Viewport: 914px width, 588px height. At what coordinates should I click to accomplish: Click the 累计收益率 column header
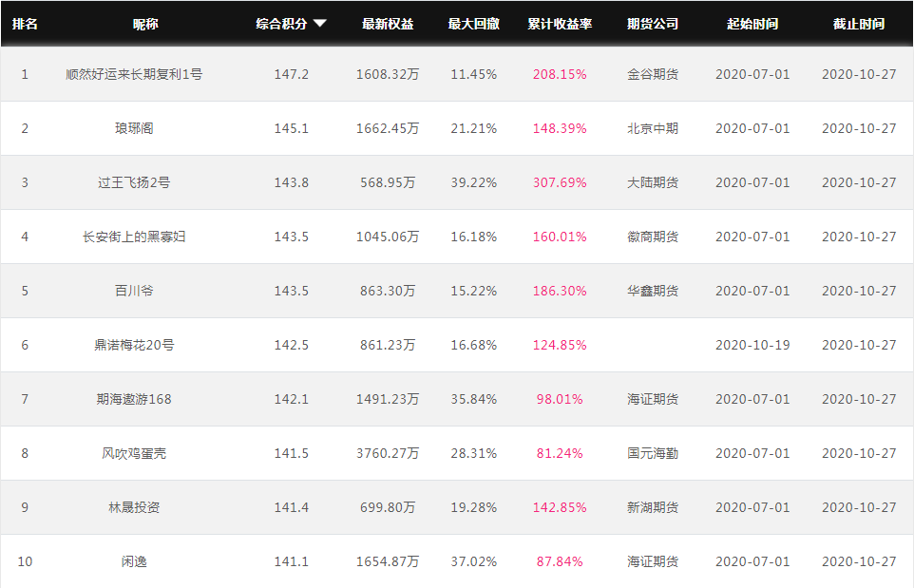(x=560, y=24)
